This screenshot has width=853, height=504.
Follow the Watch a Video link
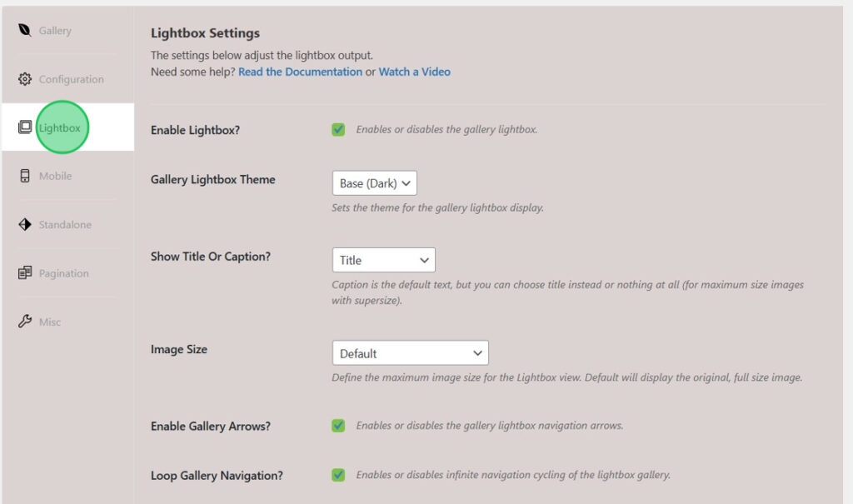click(x=414, y=72)
